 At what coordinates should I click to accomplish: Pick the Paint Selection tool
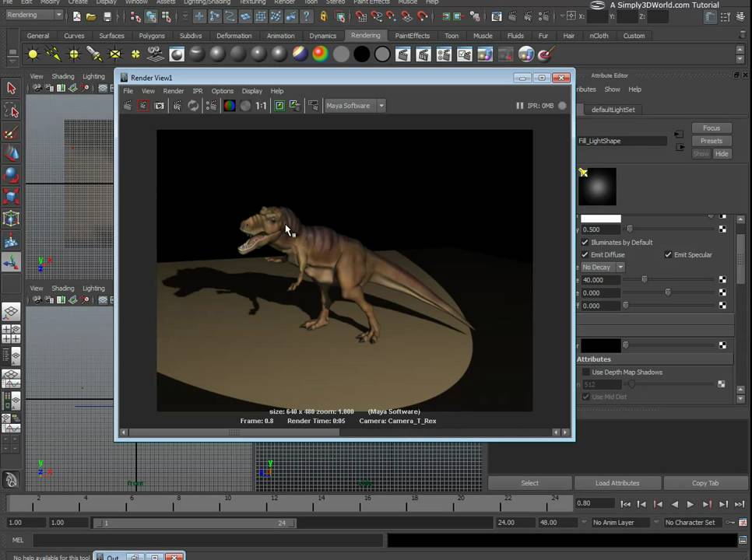pyautogui.click(x=11, y=132)
